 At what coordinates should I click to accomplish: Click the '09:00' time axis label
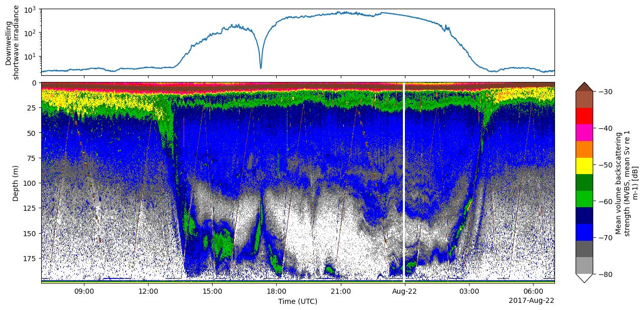pyautogui.click(x=84, y=292)
